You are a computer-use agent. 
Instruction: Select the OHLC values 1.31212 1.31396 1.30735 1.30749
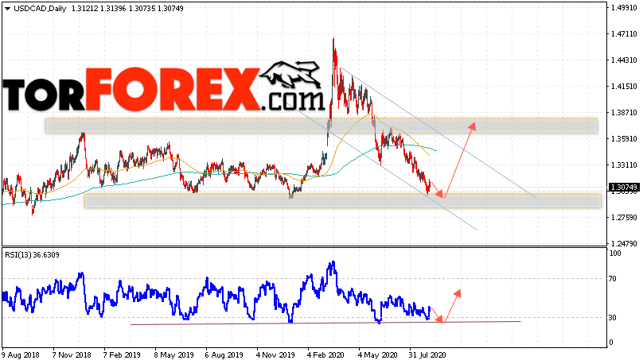[127, 8]
